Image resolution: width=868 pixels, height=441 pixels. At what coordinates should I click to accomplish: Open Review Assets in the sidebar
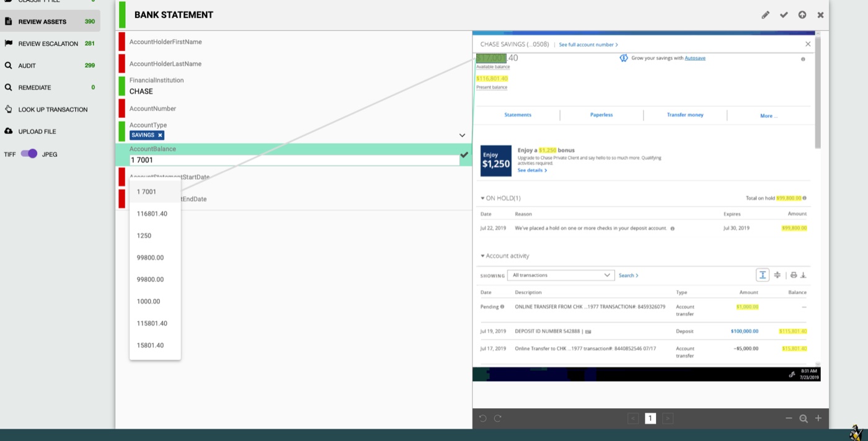coord(50,22)
